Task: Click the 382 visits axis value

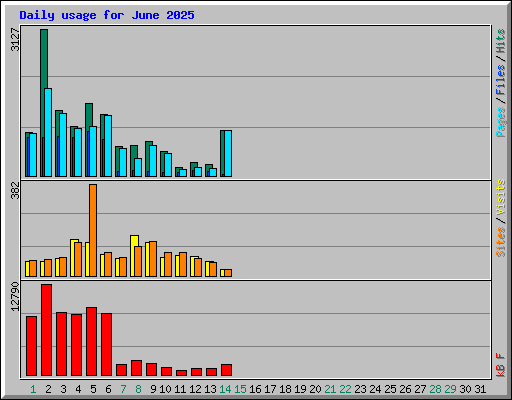Action: pyautogui.click(x=15, y=190)
